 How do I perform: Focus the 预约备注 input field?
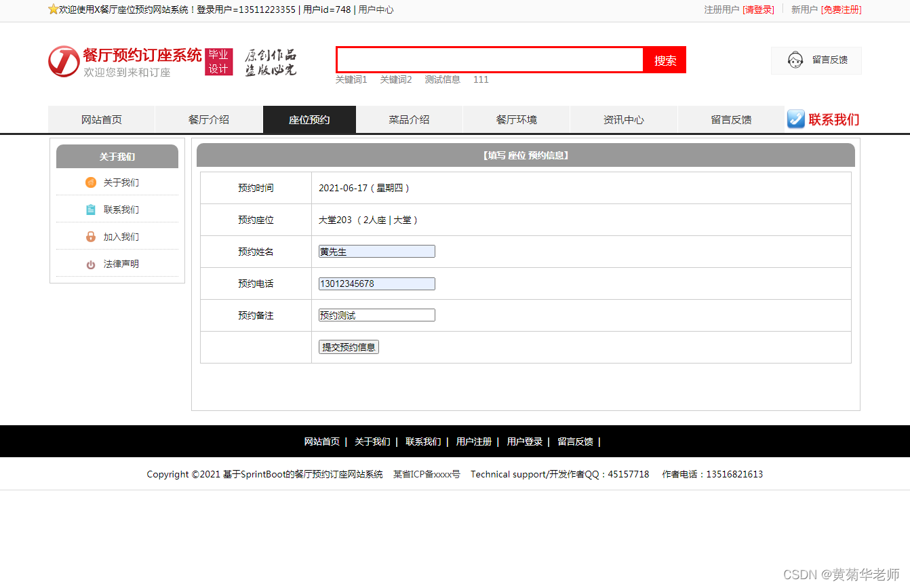377,315
